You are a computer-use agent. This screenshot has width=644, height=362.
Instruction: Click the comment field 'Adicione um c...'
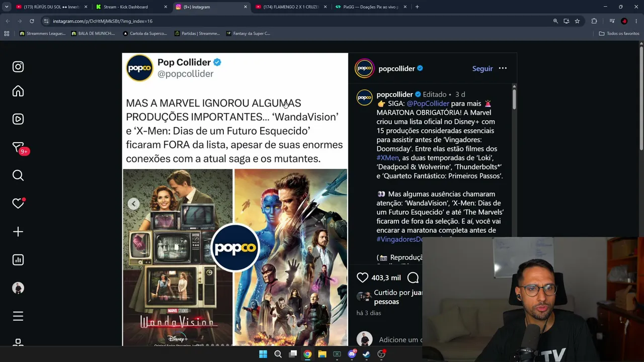click(400, 340)
